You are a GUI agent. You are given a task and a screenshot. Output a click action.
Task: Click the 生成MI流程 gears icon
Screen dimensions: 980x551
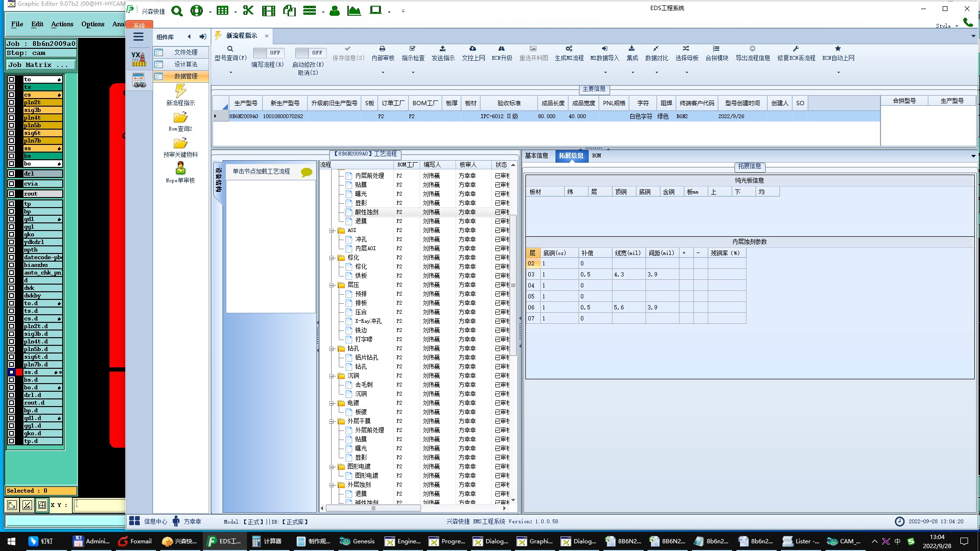[569, 49]
